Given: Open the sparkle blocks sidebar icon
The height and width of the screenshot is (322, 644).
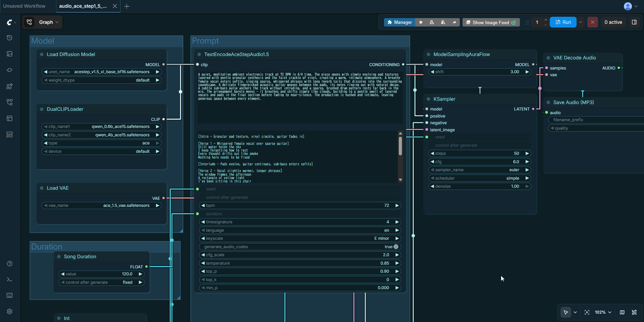Looking at the screenshot, I should (10, 86).
